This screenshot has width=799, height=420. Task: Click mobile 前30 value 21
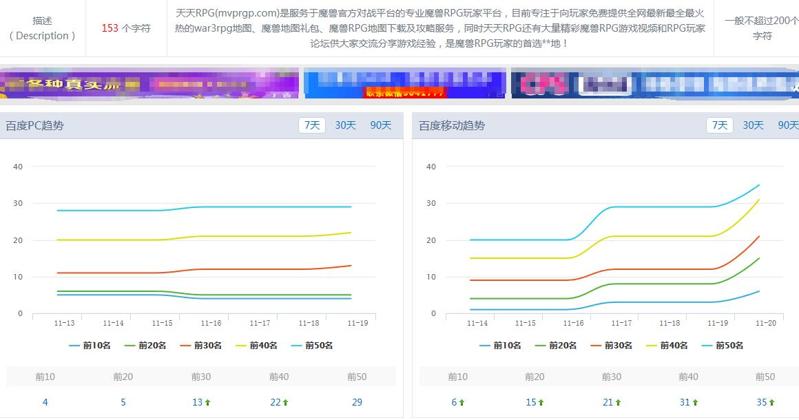[608, 402]
